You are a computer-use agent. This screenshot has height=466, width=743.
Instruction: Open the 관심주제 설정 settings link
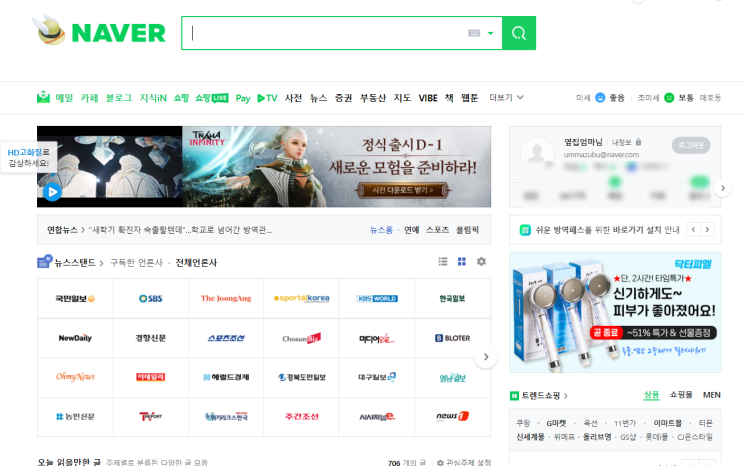click(x=464, y=462)
